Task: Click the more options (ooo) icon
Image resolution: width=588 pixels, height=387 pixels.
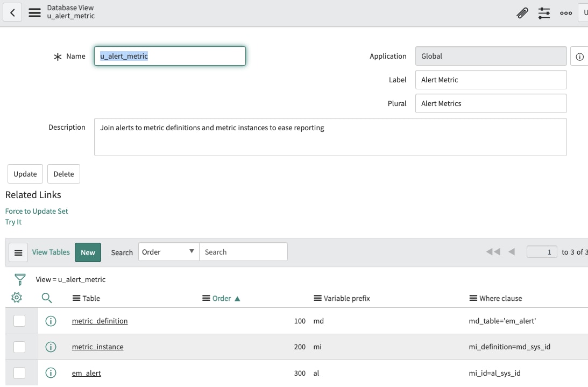Action: [x=565, y=12]
